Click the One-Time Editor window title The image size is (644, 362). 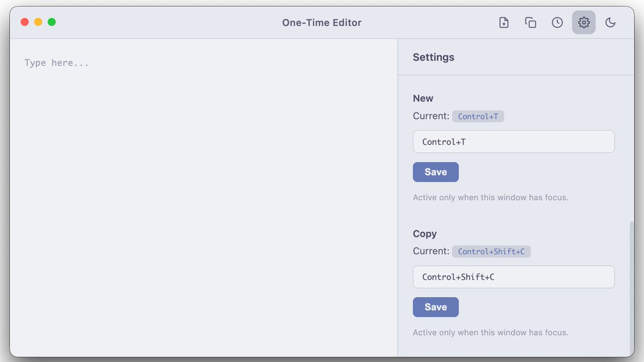[322, 23]
